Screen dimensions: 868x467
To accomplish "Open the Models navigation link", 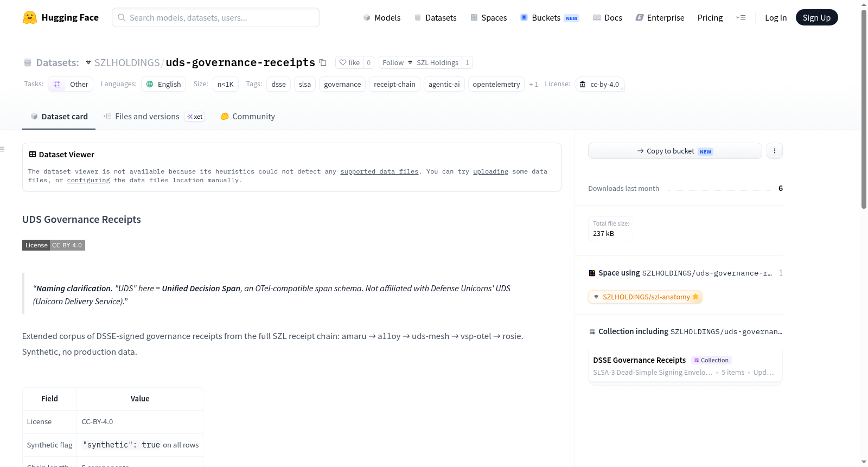I will pyautogui.click(x=382, y=17).
